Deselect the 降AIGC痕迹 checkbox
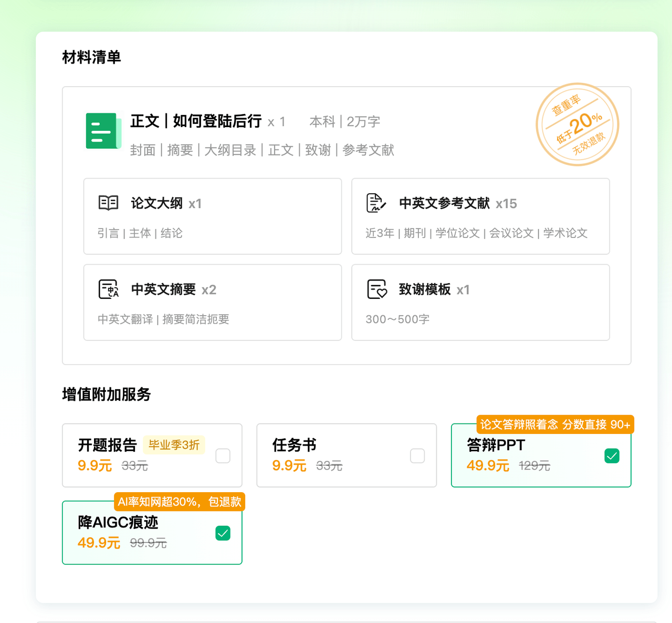672x623 pixels. (223, 534)
